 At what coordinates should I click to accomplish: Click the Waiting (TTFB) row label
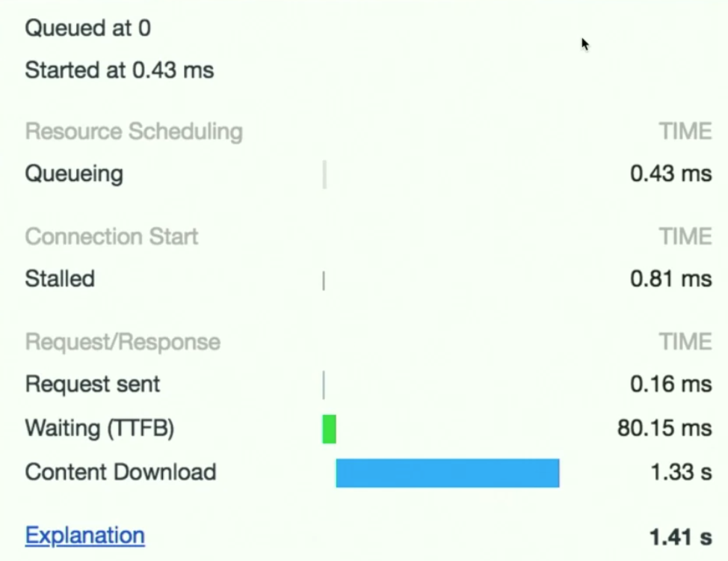click(x=99, y=429)
